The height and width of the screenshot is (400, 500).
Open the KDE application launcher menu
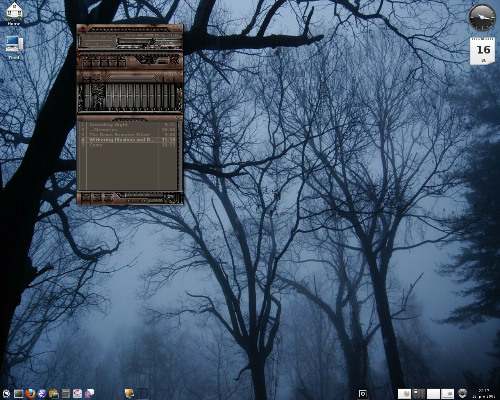(6, 394)
